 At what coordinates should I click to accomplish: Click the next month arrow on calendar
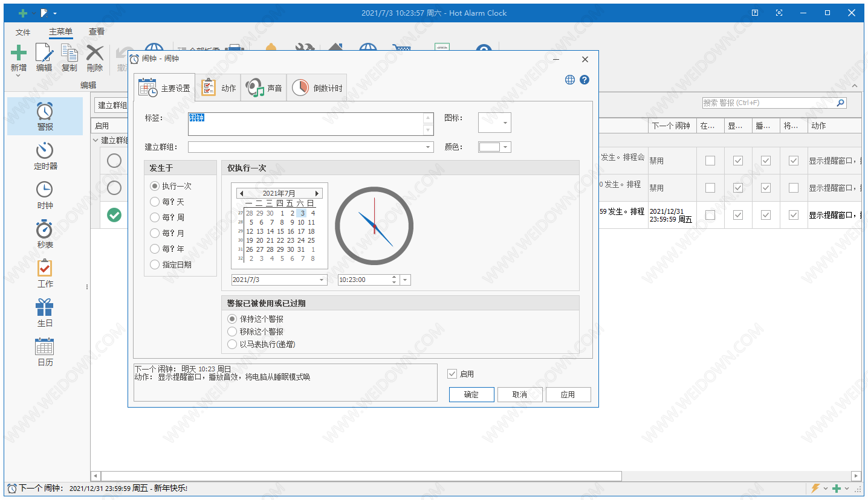click(x=317, y=193)
